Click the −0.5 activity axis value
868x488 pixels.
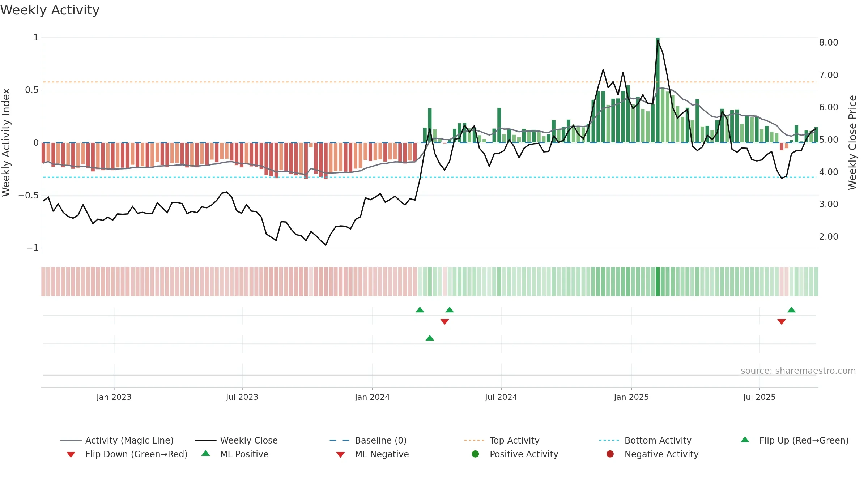[29, 195]
